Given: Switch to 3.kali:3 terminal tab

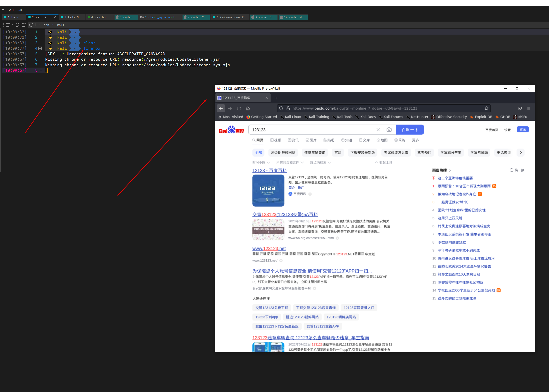Looking at the screenshot, I should point(71,17).
